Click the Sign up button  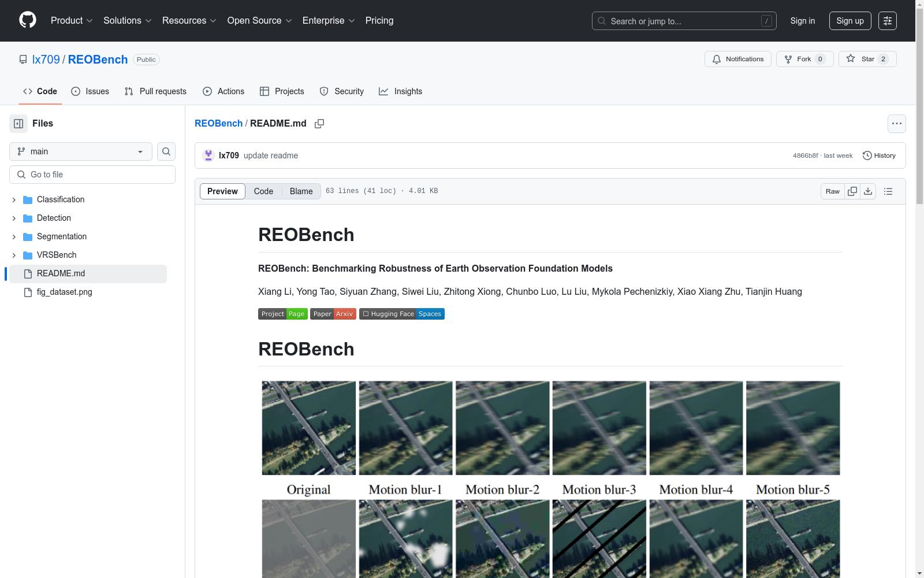pyautogui.click(x=850, y=21)
